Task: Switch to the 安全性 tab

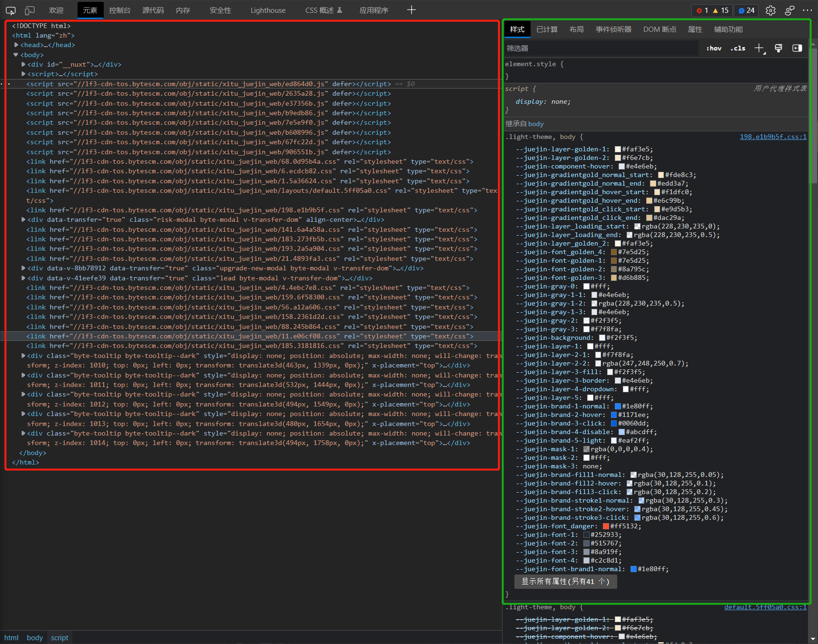Action: pos(220,10)
